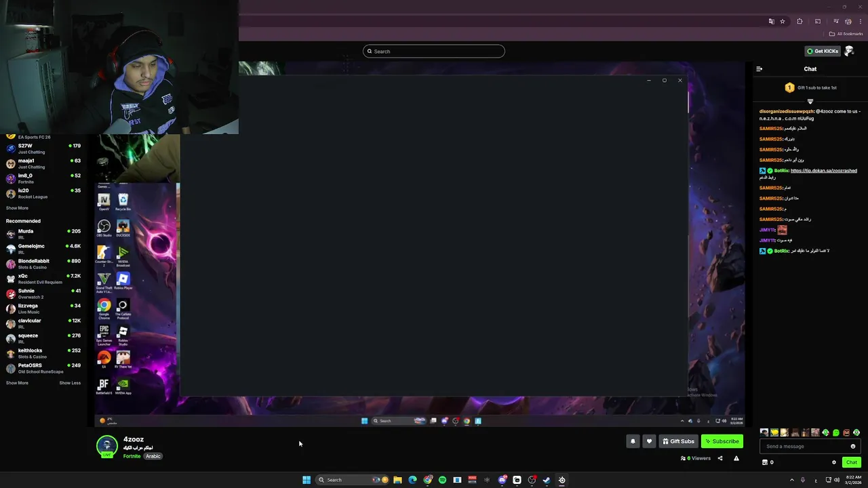Show hidden system tray icons
The image size is (868, 488).
(791, 480)
